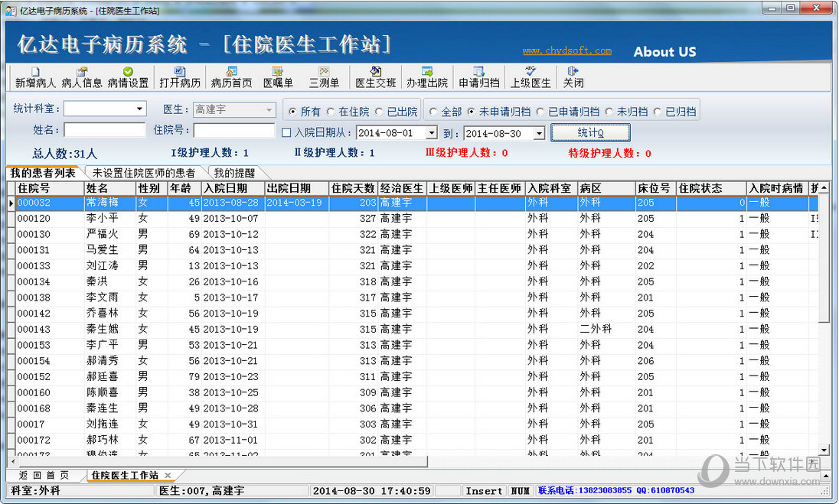Focus the 住院号 search field
The width and height of the screenshot is (839, 504).
(234, 130)
